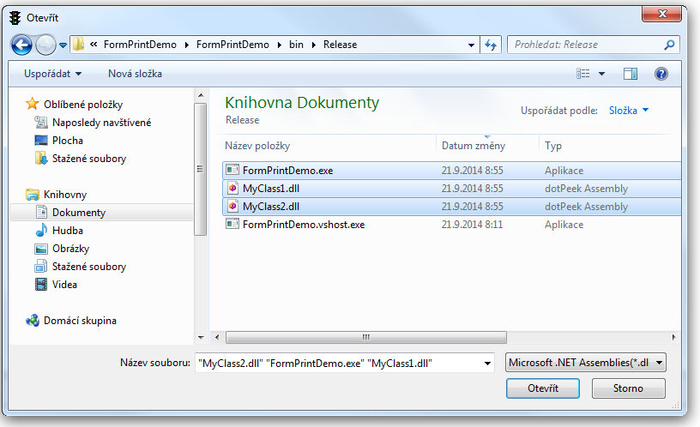Go to Plocha in navigation pane
Viewport: 700px width, 427px height.
(x=67, y=140)
